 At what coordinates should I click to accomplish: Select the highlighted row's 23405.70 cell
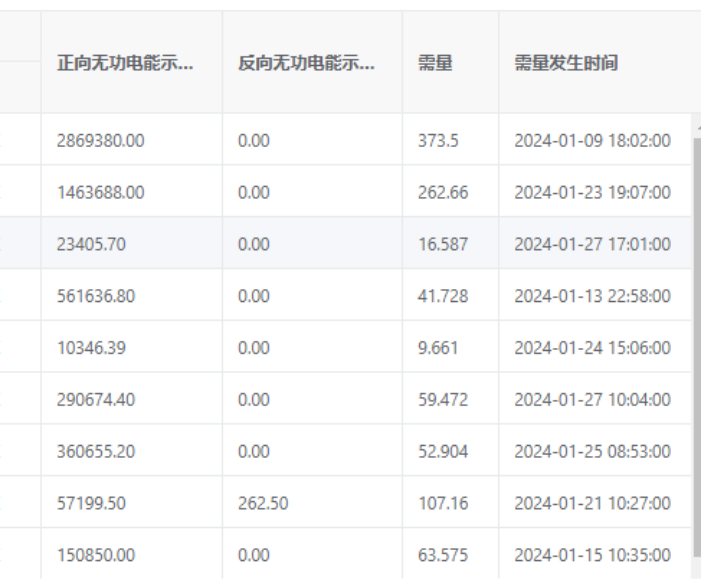pos(91,244)
